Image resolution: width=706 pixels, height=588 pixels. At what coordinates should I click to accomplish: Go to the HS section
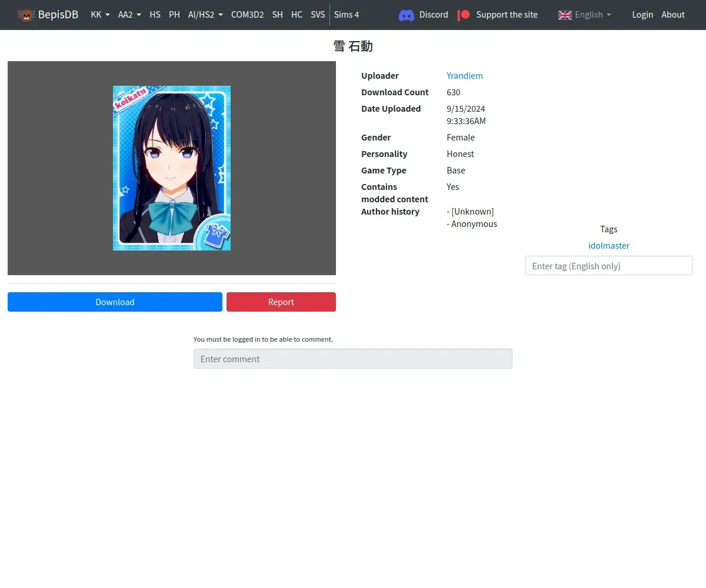[155, 15]
